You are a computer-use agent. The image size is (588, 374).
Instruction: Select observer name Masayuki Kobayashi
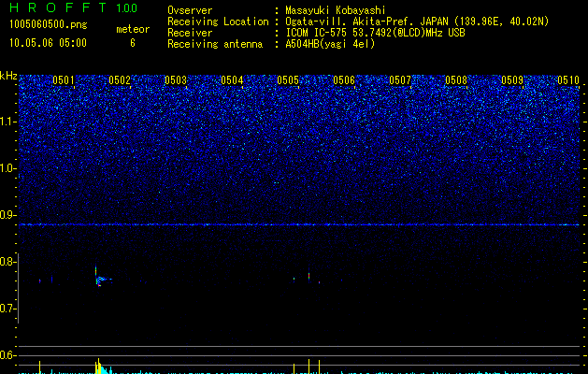point(336,10)
